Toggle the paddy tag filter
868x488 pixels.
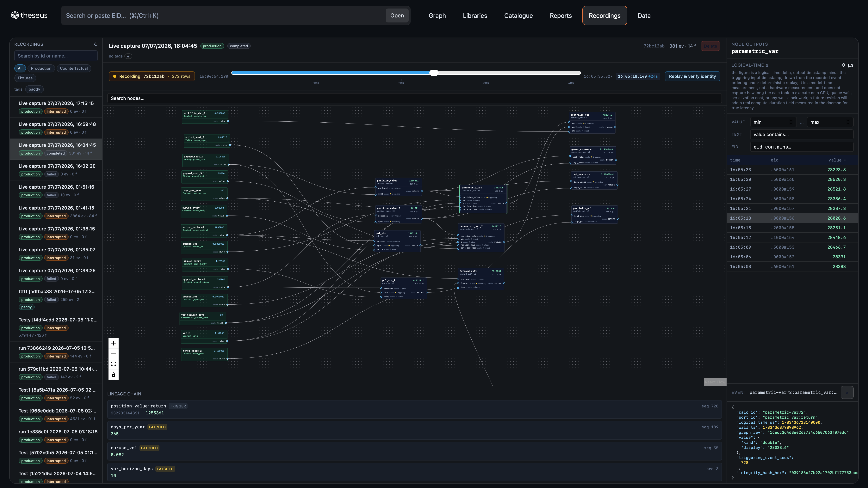tap(34, 89)
